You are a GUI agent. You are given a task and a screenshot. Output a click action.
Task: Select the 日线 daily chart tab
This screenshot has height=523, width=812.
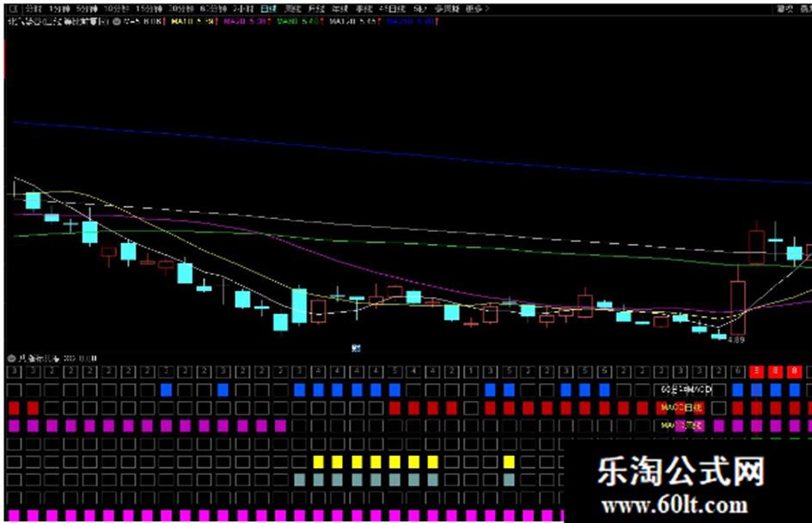[268, 9]
